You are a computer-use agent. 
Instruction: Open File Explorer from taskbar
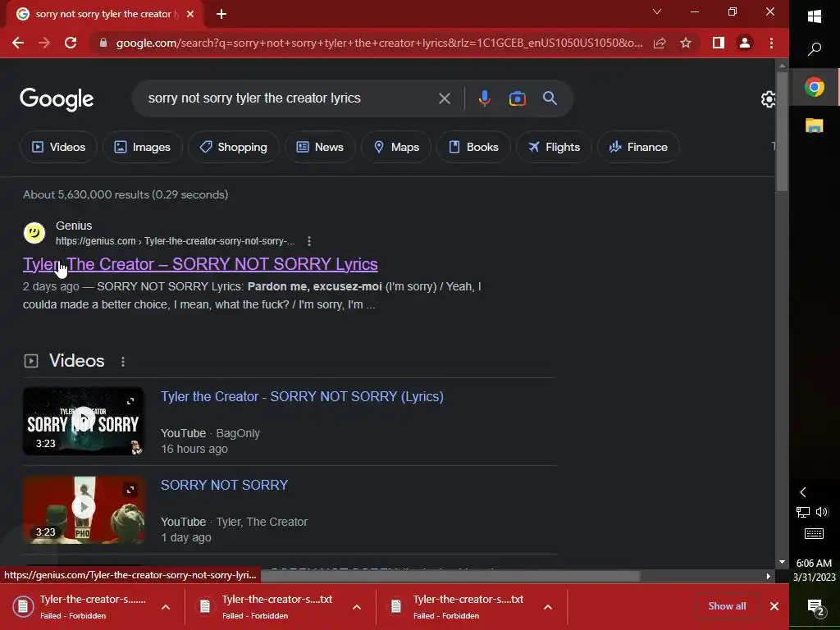pos(815,126)
